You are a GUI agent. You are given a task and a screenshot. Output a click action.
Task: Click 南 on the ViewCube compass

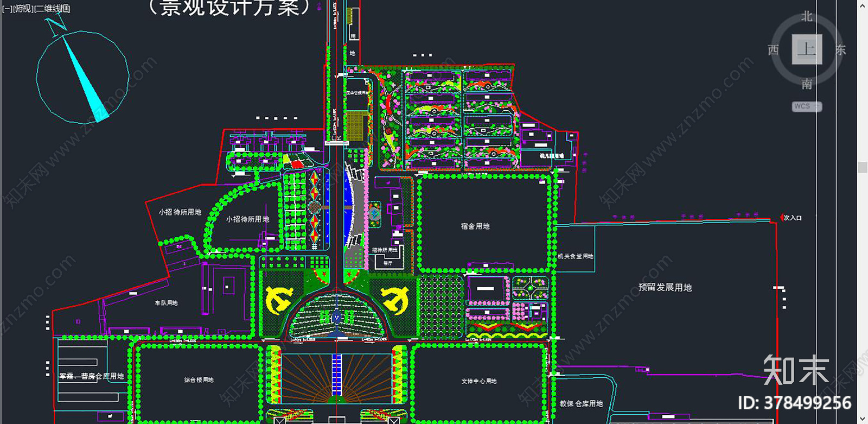[807, 84]
